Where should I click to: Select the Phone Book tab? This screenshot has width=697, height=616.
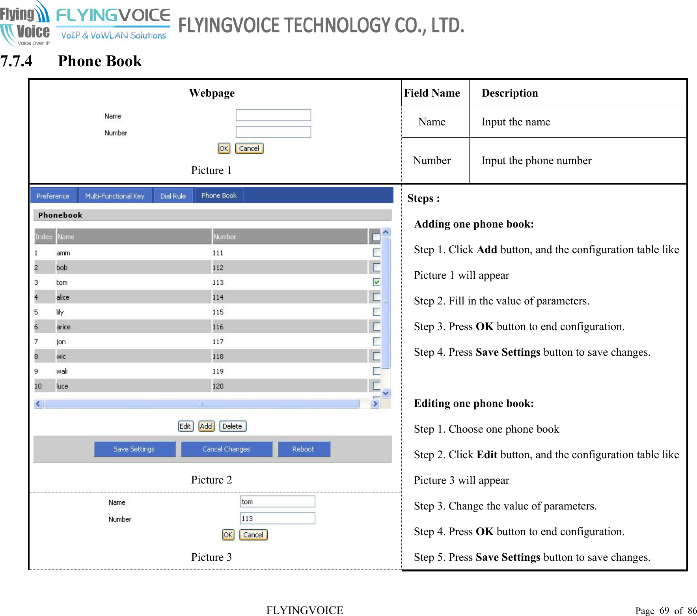(x=219, y=195)
